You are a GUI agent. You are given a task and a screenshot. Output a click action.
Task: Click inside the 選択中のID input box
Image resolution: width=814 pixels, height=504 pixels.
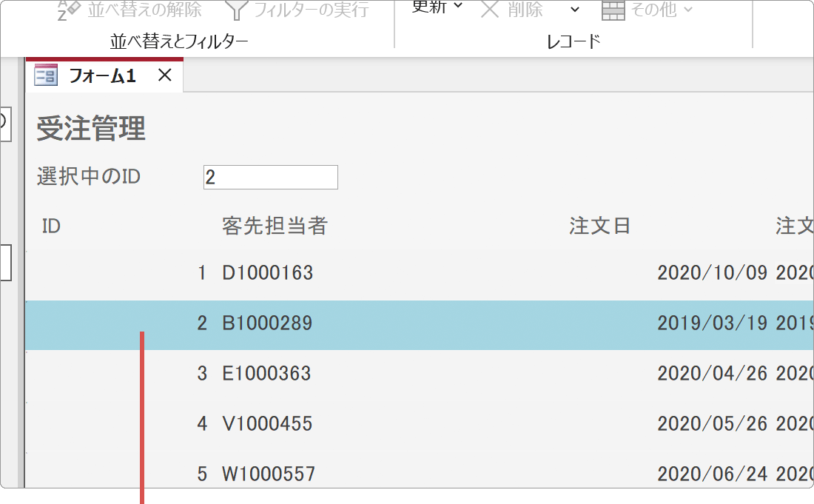[x=270, y=177]
